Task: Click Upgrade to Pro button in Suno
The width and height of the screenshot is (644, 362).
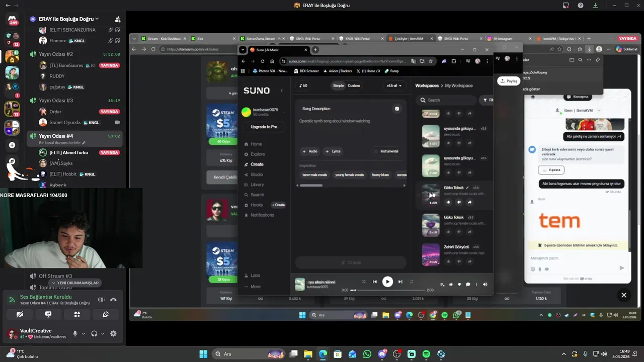Action: pos(264,127)
